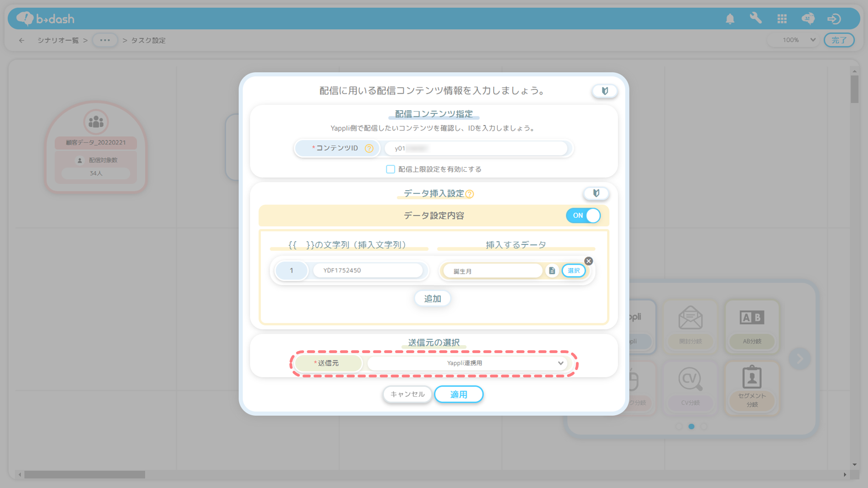Screen dimensions: 868x488
Task: Click the logout arrow icon
Action: coord(834,19)
